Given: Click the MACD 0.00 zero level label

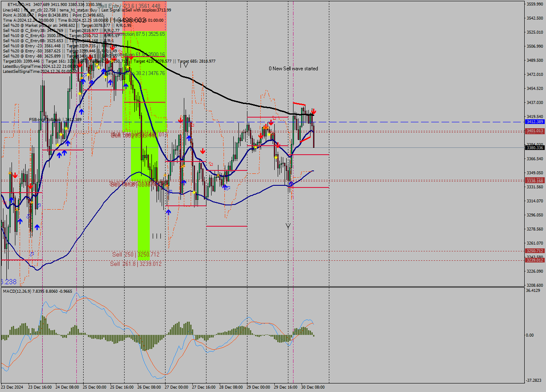Looking at the screenshot, I should [x=530, y=335].
